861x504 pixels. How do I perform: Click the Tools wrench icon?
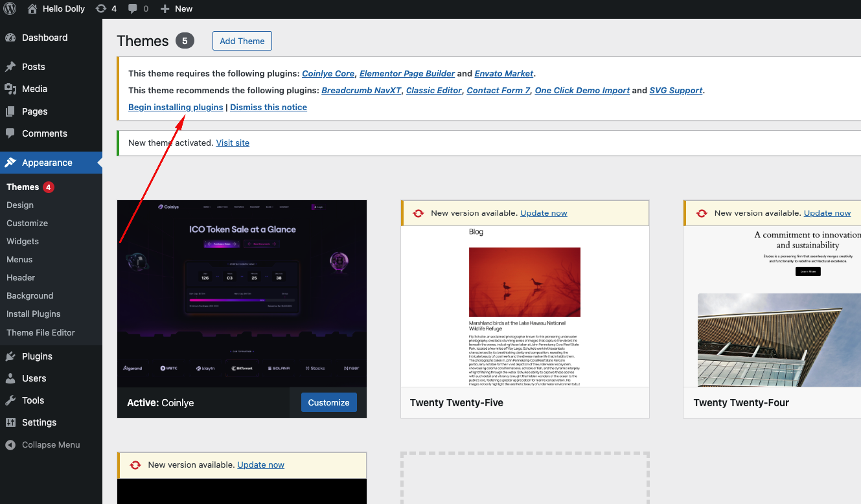pyautogui.click(x=10, y=400)
